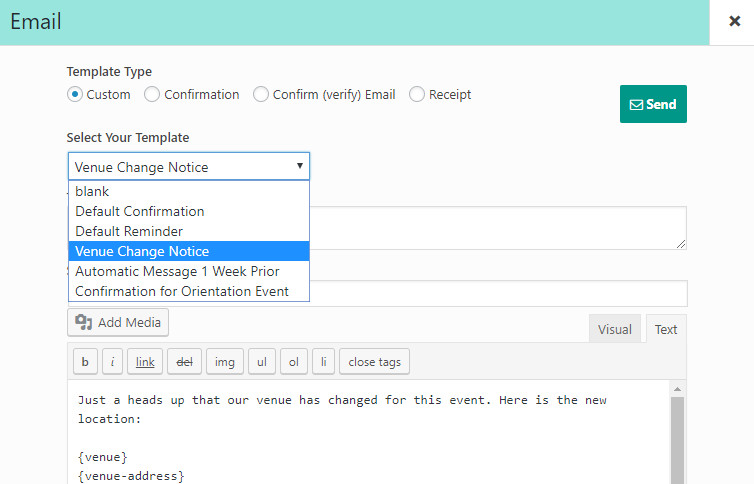Viewport: 754px width, 484px height.
Task: Click the {venue} placeholder text
Action: tap(102, 457)
